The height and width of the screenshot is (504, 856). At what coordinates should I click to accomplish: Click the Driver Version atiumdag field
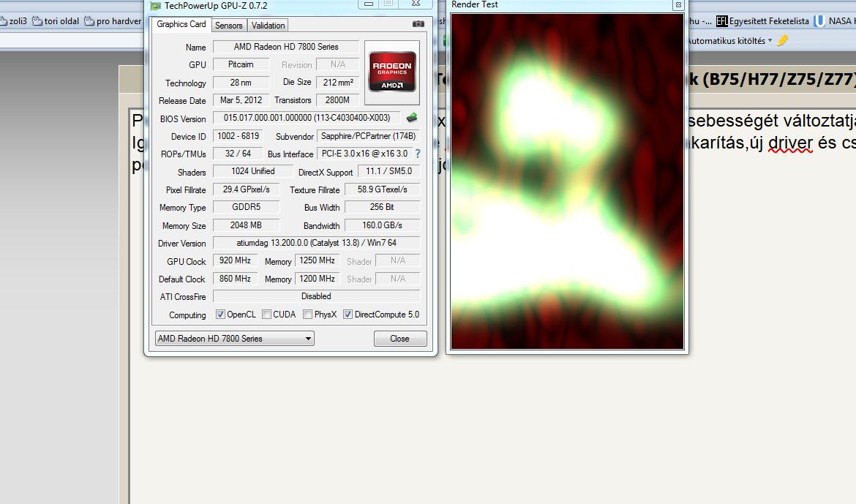[317, 243]
